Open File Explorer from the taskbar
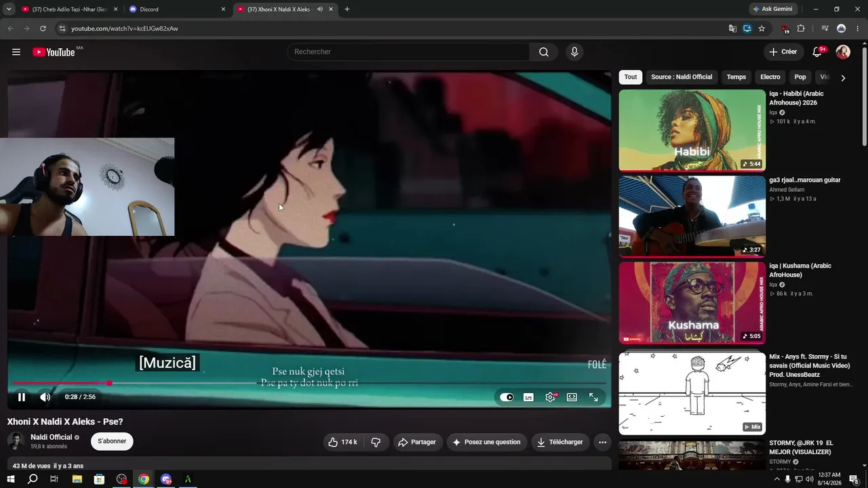Viewport: 868px width, 488px height. tap(77, 479)
